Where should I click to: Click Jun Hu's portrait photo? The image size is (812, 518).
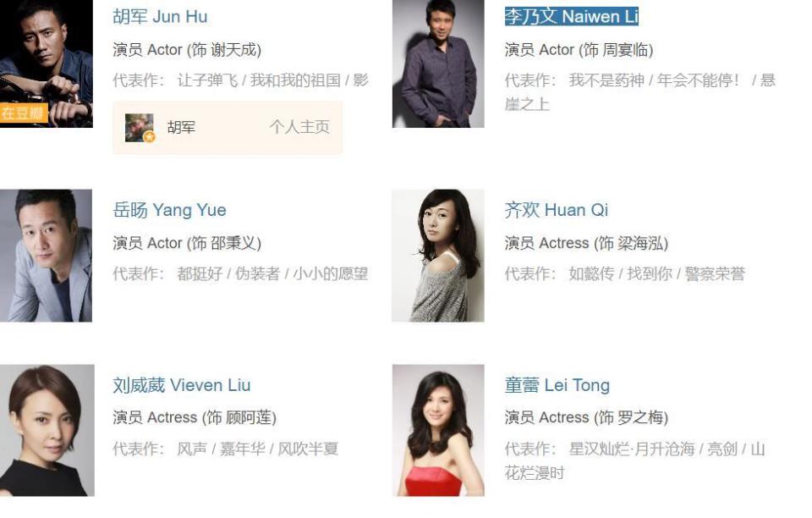[46, 63]
